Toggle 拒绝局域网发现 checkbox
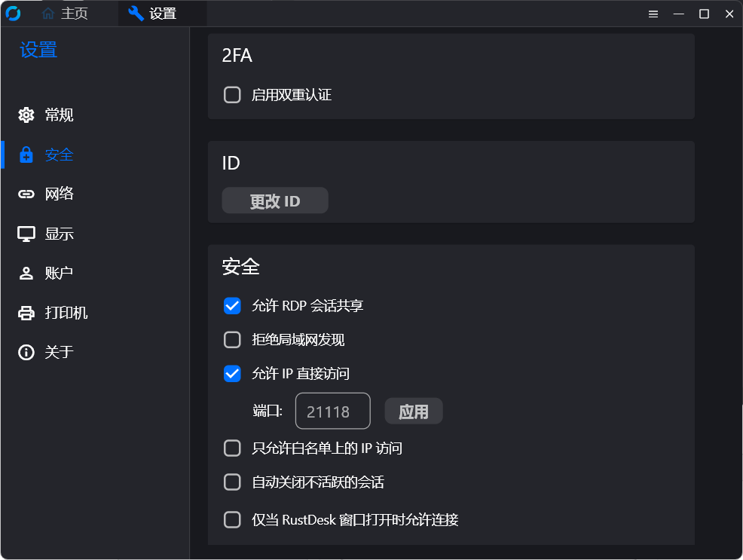Image resolution: width=743 pixels, height=560 pixels. point(232,340)
